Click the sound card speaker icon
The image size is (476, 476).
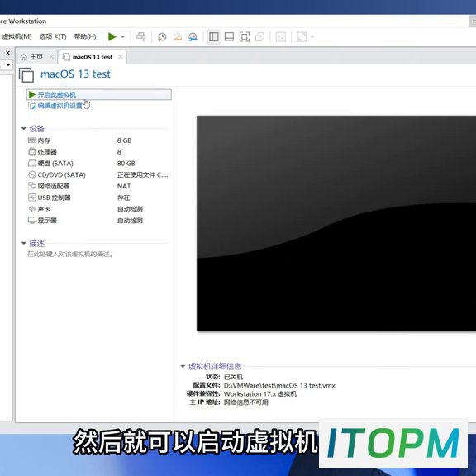[x=32, y=209]
